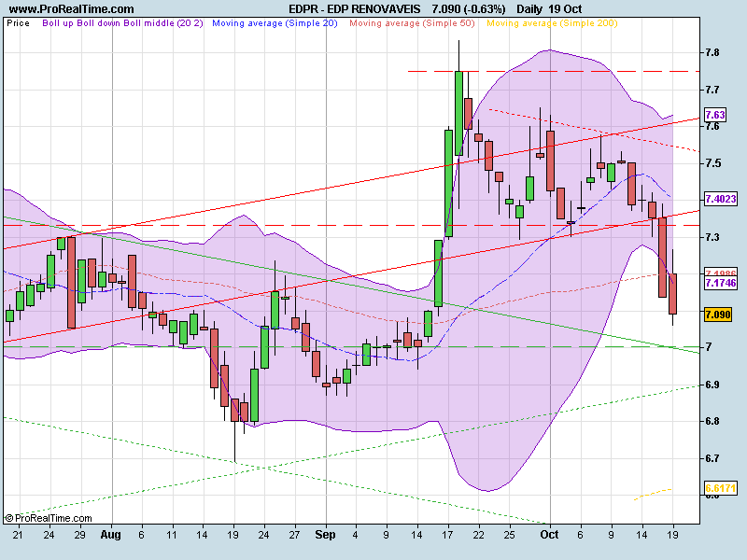Screen dimensions: 747x560
Task: Click the Sep month label on time axis
Action: [x=325, y=535]
